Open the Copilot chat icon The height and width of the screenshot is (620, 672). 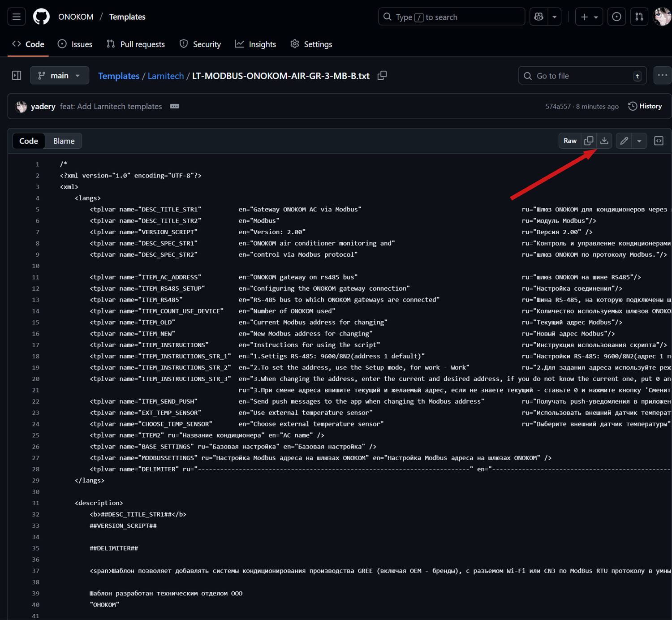click(x=539, y=17)
